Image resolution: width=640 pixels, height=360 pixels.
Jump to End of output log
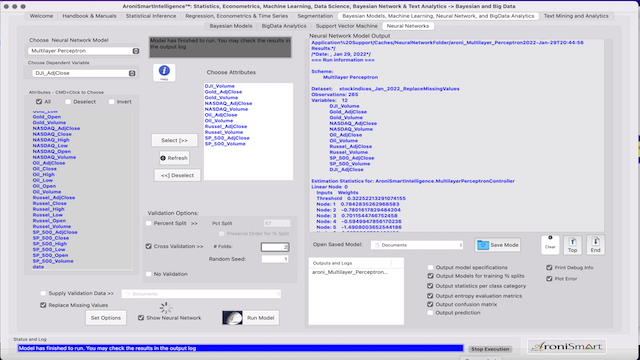pos(595,245)
